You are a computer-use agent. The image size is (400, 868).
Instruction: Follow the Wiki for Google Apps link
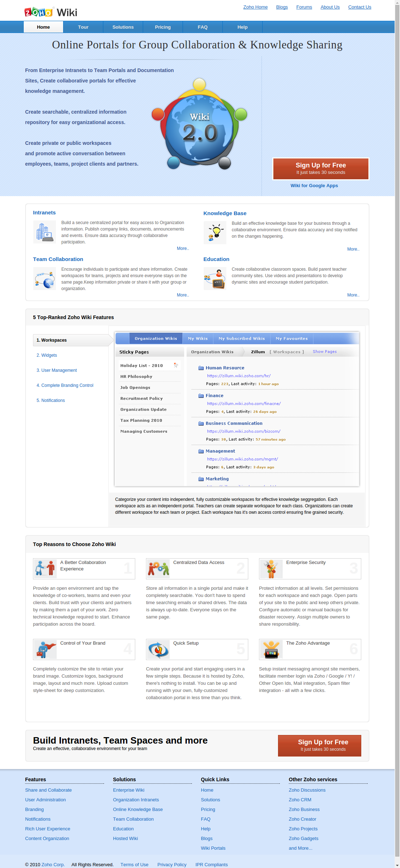(x=314, y=186)
